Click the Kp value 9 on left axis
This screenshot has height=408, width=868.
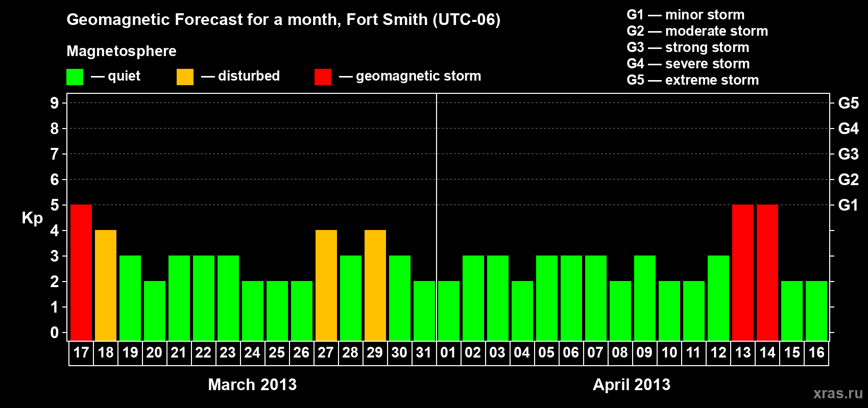pos(55,103)
